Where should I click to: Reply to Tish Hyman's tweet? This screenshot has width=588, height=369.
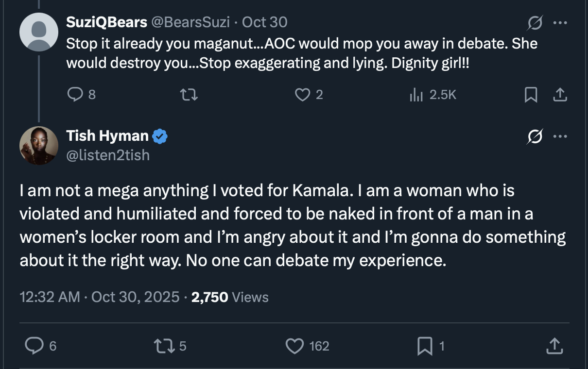point(34,346)
